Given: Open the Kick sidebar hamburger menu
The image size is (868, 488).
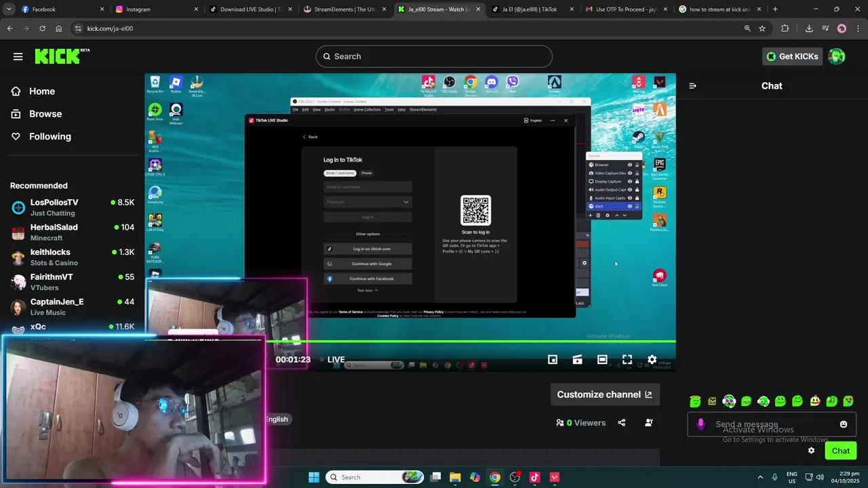Looking at the screenshot, I should point(18,56).
